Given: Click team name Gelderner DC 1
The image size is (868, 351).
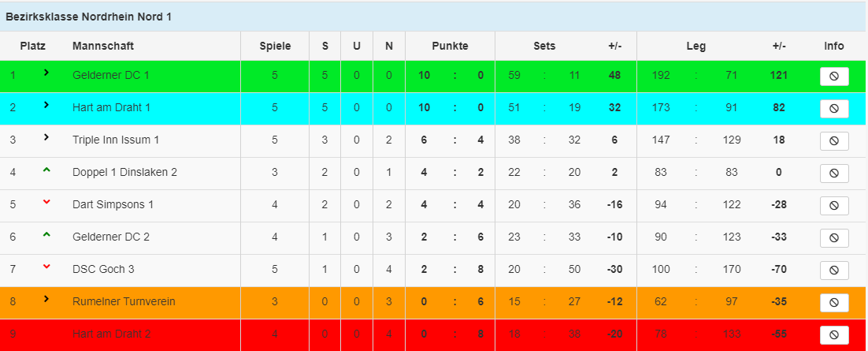Looking at the screenshot, I should point(111,76).
